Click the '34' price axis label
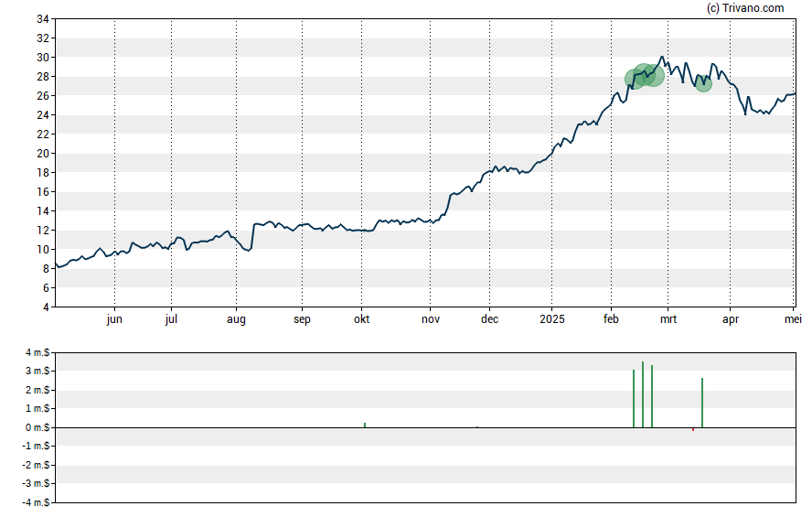The width and height of the screenshot is (812, 517). tap(42, 19)
